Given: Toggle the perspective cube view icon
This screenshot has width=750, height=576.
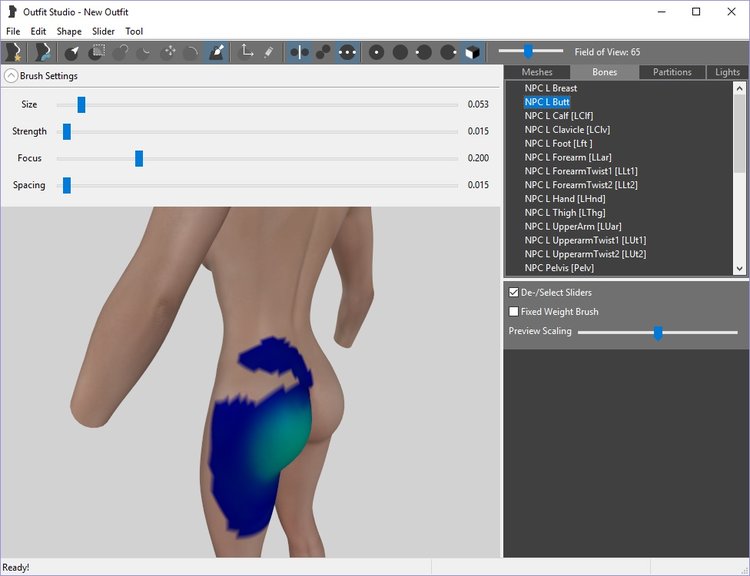Looking at the screenshot, I should (472, 52).
